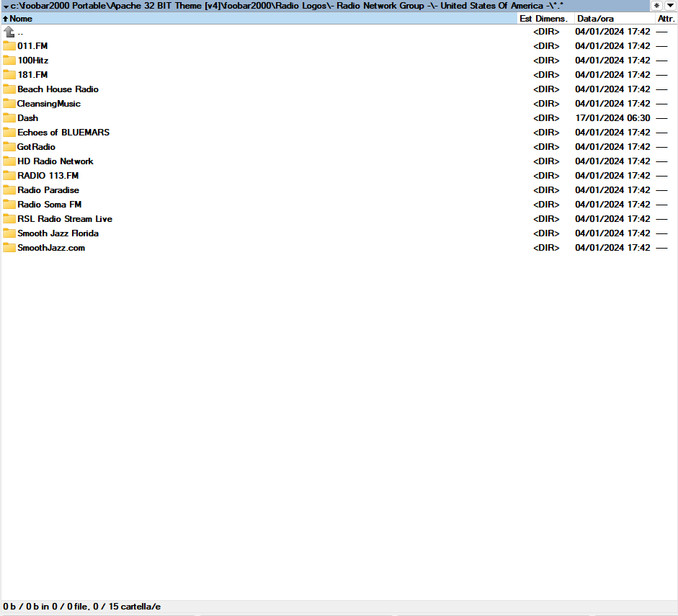Open the drive dropdown arrow before the path
This screenshot has width=678, height=616.
tap(6, 6)
